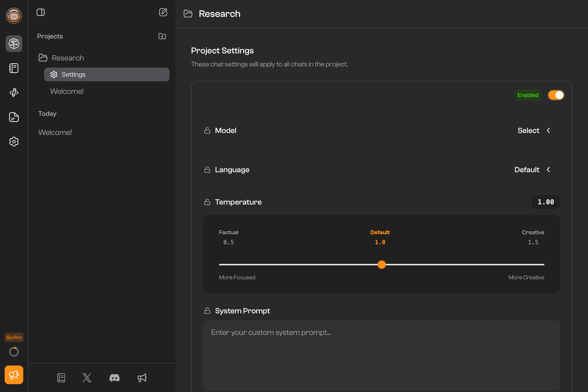Open the X social link
Viewport: 588px width, 392px height.
tap(87, 378)
